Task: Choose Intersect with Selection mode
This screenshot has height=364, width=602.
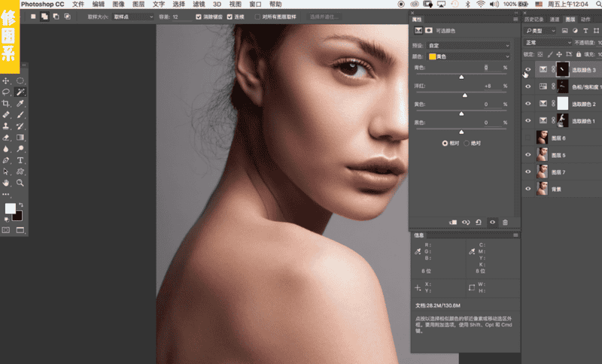Action: coord(67,17)
